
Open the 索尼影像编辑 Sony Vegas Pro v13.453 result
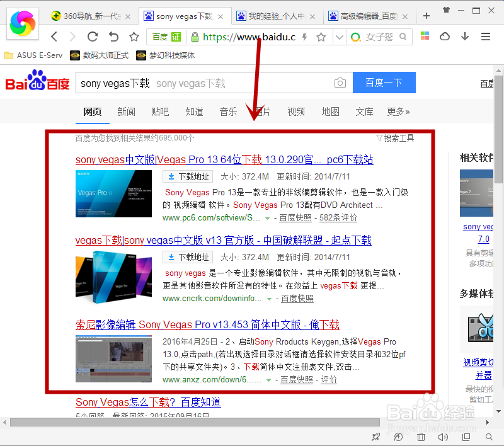(x=207, y=325)
